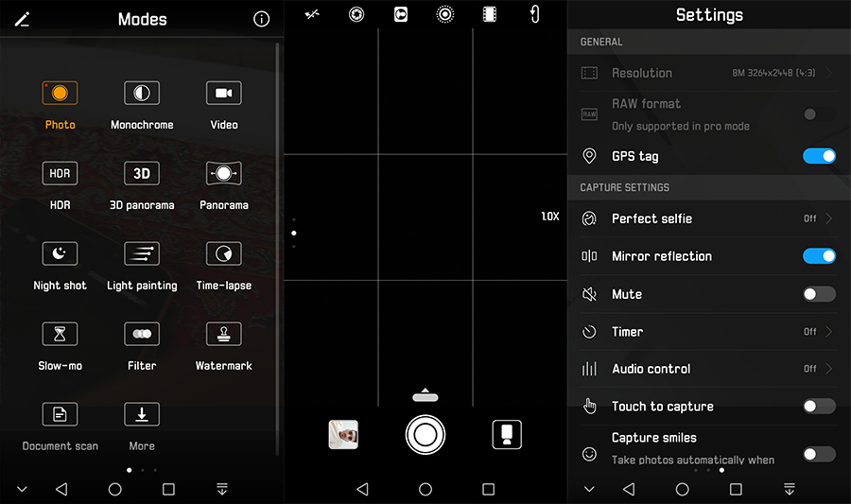The height and width of the screenshot is (504, 851).
Task: Open the last photo thumbnail
Action: pos(343,435)
